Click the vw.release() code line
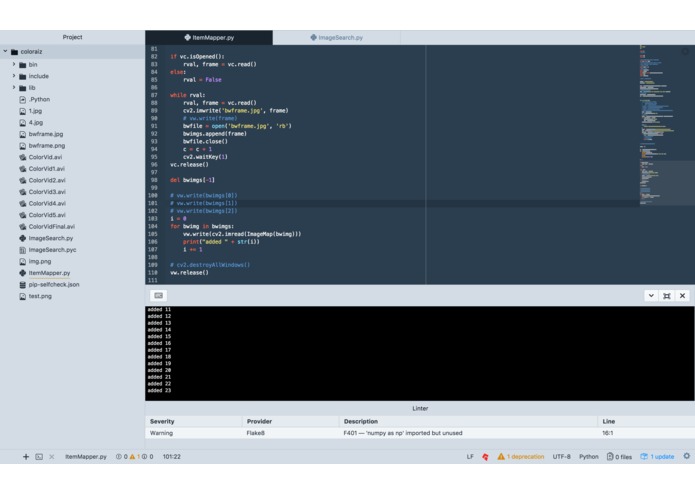695x494 pixels. (x=189, y=273)
